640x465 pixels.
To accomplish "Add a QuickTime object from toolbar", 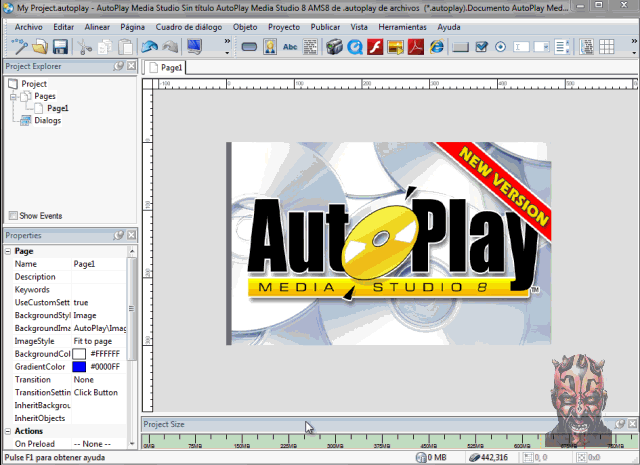I will pos(355,47).
